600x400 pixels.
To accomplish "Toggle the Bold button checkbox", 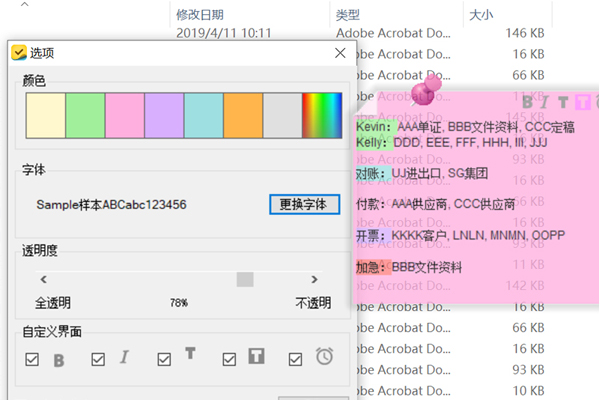I will [32, 359].
